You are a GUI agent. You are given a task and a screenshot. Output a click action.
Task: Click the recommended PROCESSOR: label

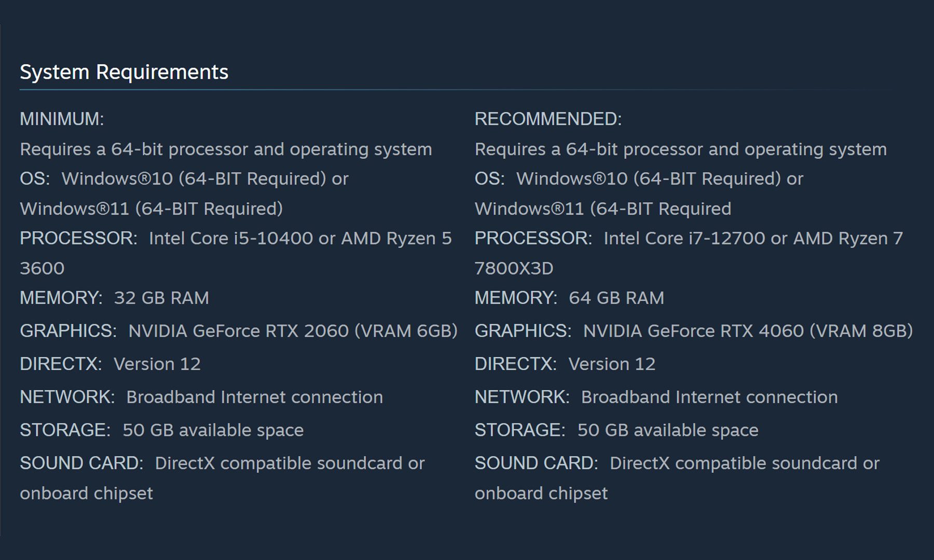pos(533,239)
